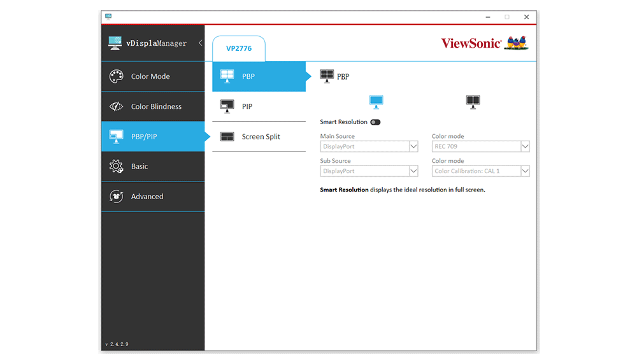Screen dimensions: 637x364
Task: Click the Smart Resolution description text
Action: [x=403, y=190]
